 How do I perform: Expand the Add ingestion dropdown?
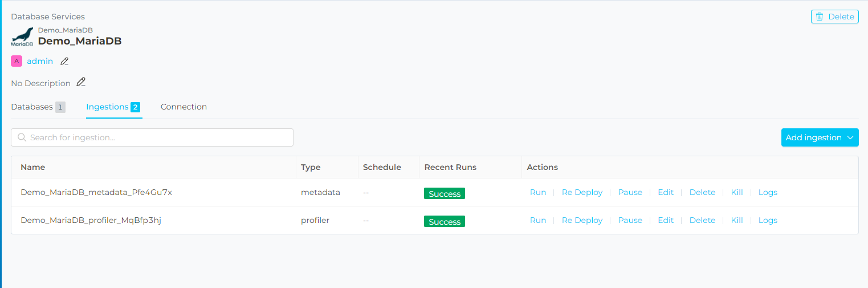click(x=820, y=137)
